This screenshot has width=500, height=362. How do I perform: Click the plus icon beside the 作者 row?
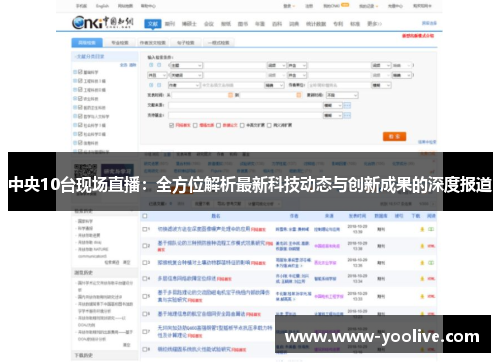point(151,85)
